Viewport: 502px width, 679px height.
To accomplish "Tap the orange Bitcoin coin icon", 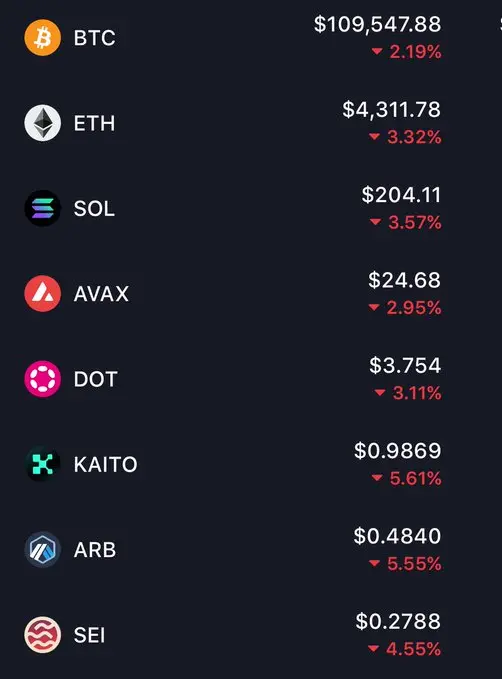I will 42,38.
